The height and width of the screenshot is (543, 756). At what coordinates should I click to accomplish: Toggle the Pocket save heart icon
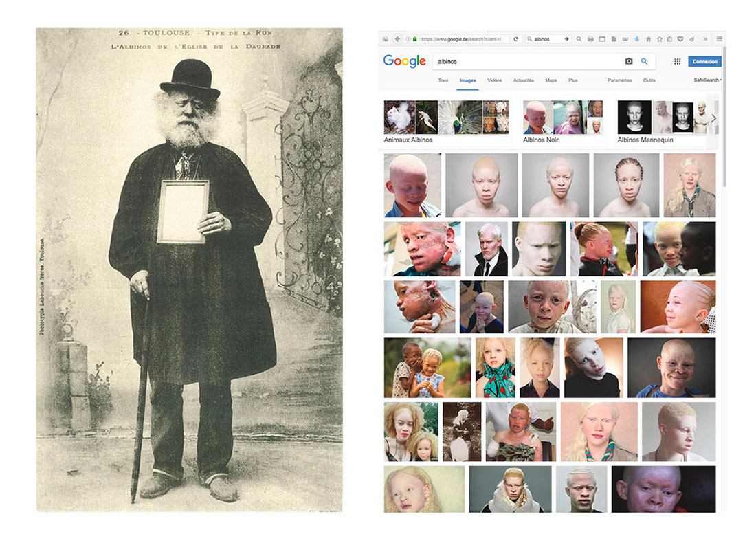[x=680, y=39]
